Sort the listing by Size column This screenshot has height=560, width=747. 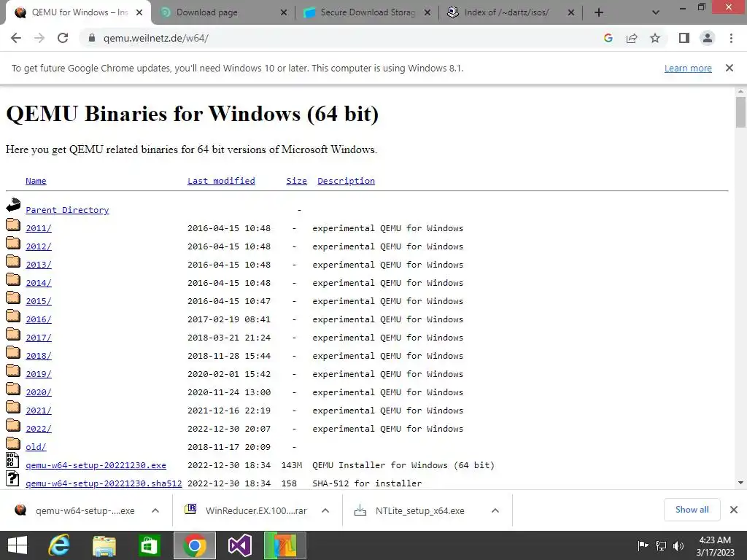296,181
